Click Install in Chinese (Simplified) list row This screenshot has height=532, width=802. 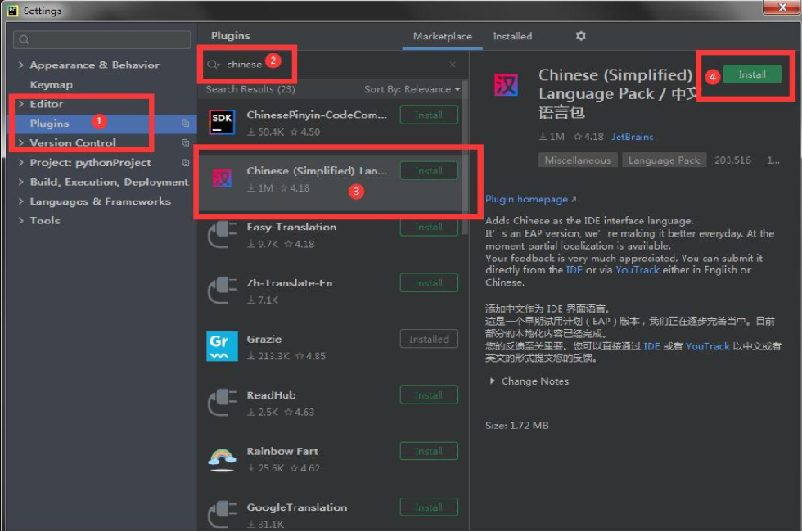(429, 171)
